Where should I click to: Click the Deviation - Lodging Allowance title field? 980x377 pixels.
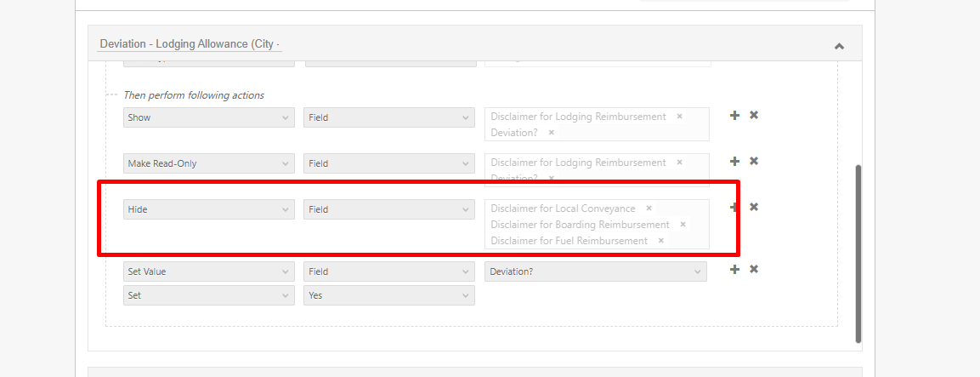tap(190, 44)
